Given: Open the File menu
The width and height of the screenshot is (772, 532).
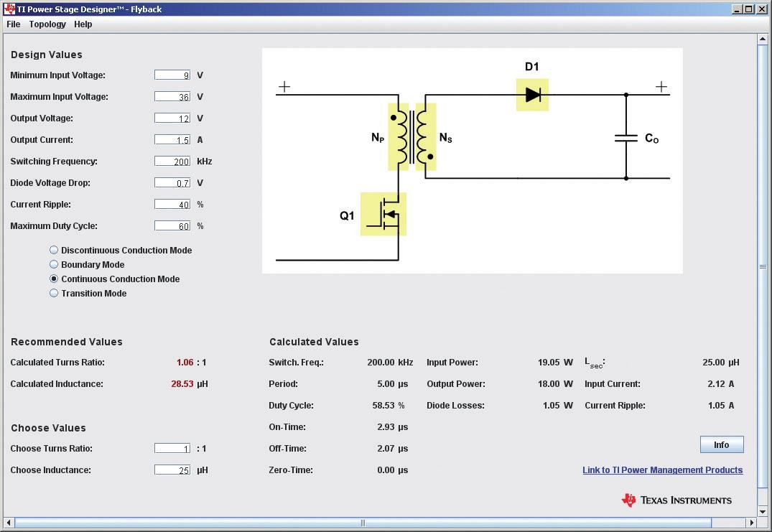Looking at the screenshot, I should tap(13, 24).
